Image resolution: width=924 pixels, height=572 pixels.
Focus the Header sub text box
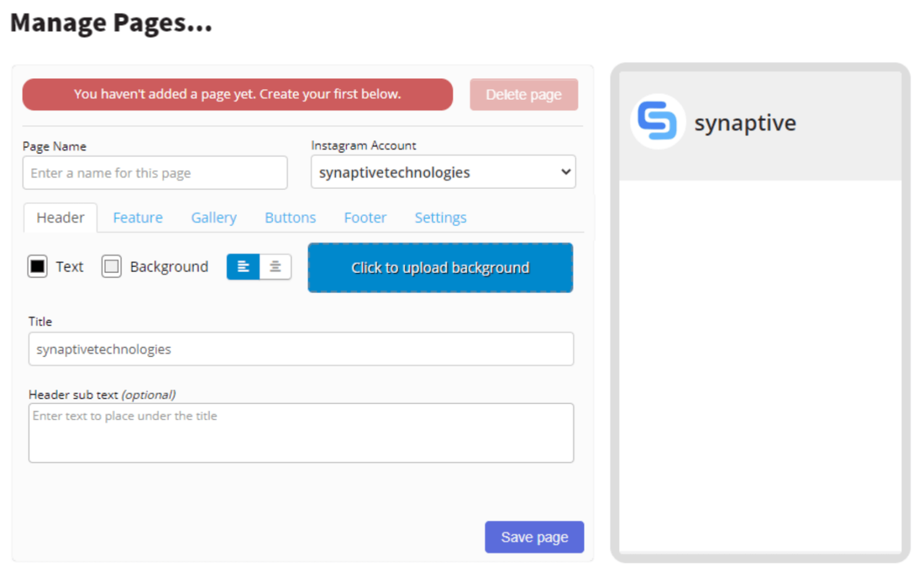(301, 433)
